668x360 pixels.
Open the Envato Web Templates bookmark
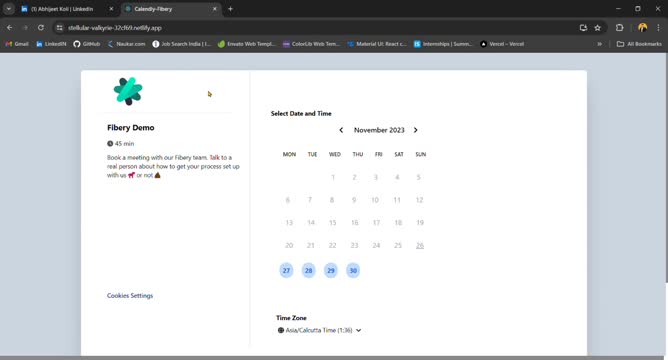247,44
